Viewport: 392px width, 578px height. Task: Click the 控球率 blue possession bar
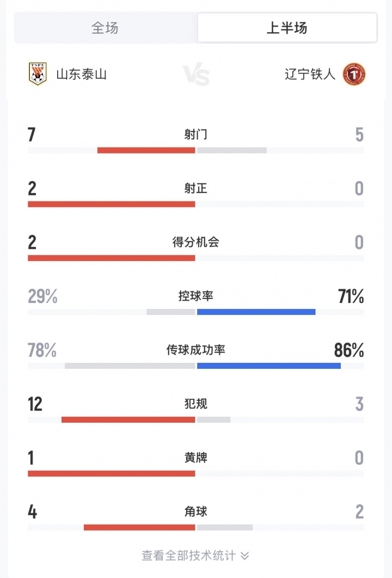click(x=256, y=312)
